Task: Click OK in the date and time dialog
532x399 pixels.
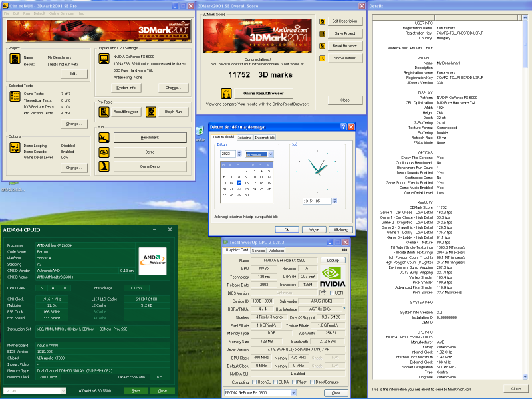Action: 287,229
